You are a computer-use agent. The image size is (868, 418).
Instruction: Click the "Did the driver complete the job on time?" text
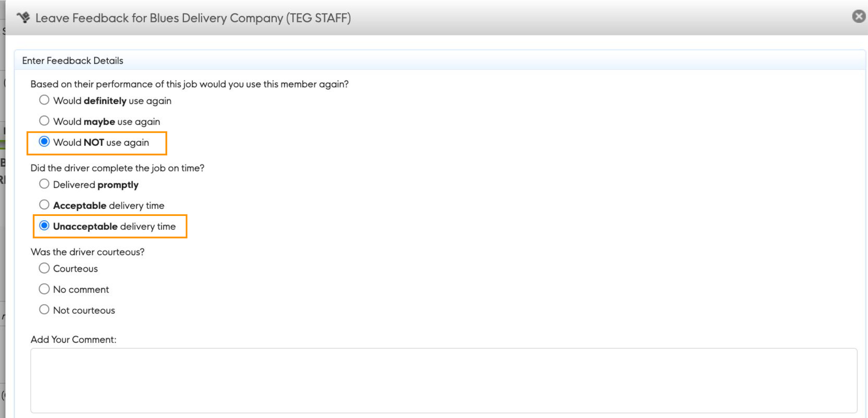117,168
